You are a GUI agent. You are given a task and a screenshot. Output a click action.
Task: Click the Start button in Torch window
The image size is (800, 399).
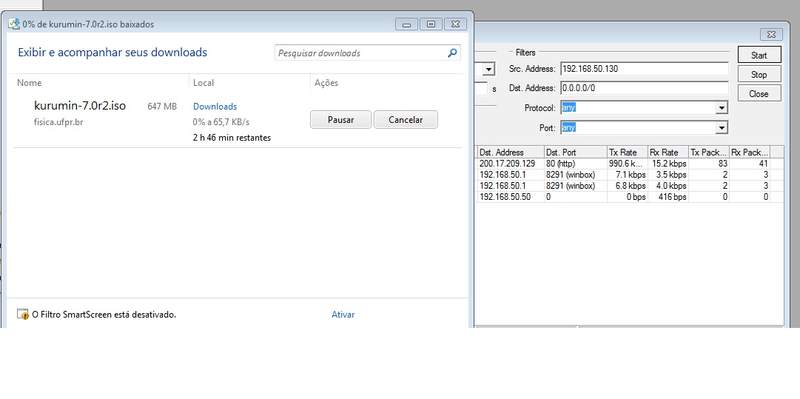click(x=759, y=55)
